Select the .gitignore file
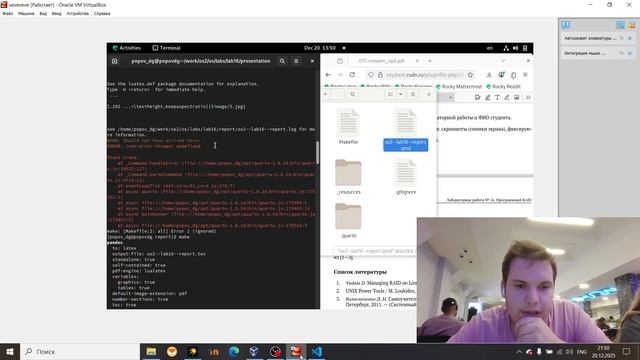 click(406, 177)
